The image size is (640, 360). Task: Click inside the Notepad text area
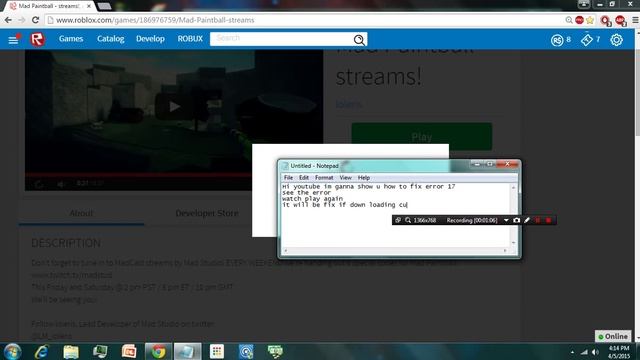click(396, 215)
